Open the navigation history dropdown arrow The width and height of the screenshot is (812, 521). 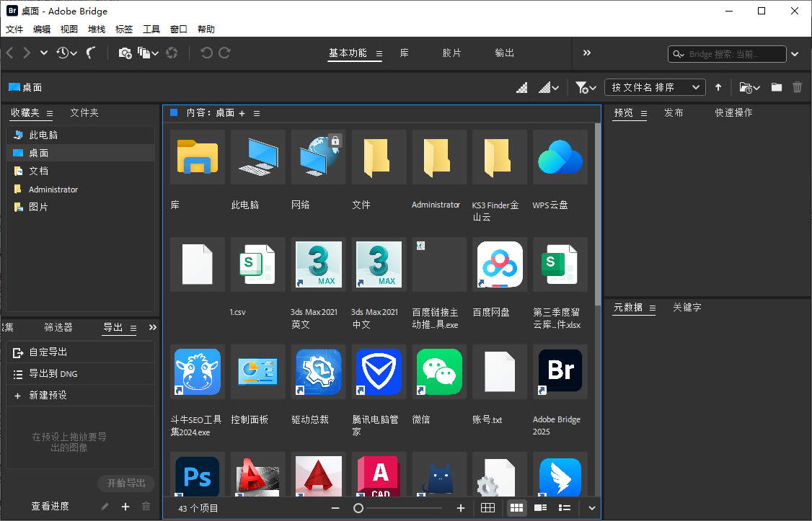44,53
